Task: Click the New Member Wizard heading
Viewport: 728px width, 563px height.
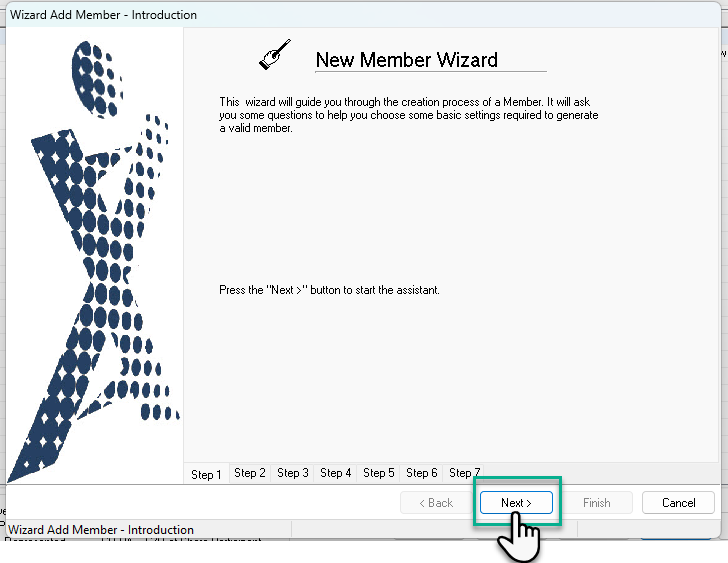Action: click(406, 60)
